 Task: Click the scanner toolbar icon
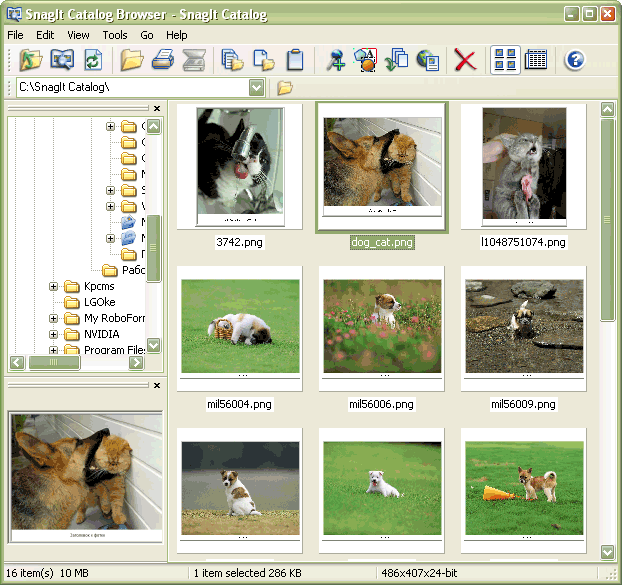point(194,60)
